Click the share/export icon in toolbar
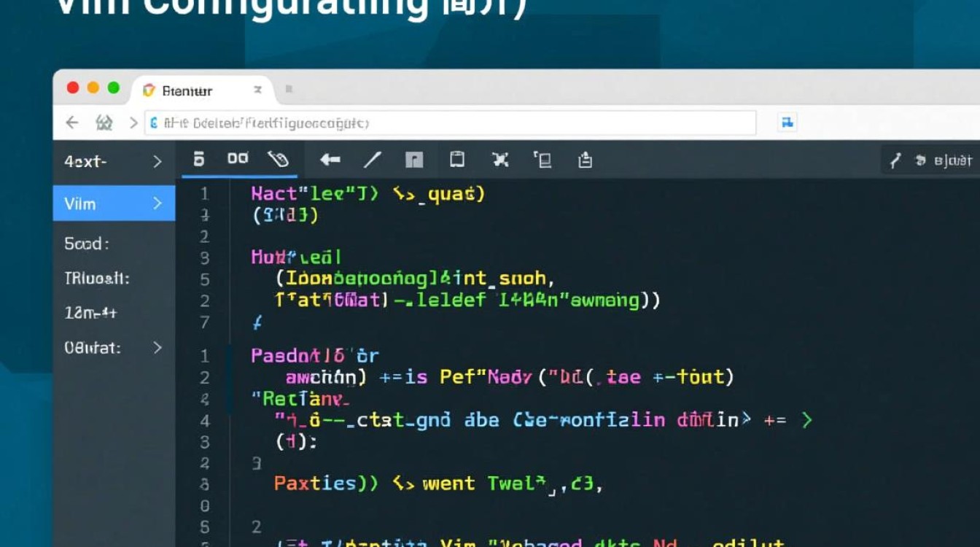The image size is (980, 547). [585, 160]
